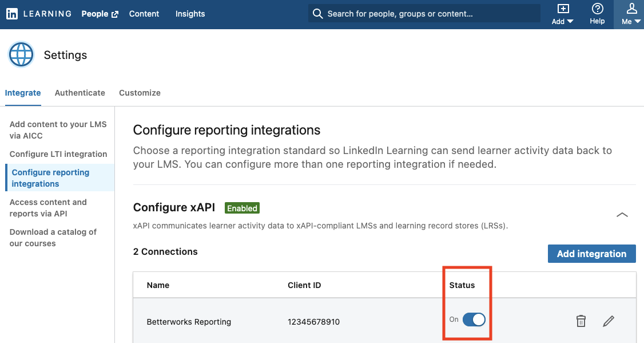
Task: Click the search magnifier icon
Action: (x=317, y=13)
